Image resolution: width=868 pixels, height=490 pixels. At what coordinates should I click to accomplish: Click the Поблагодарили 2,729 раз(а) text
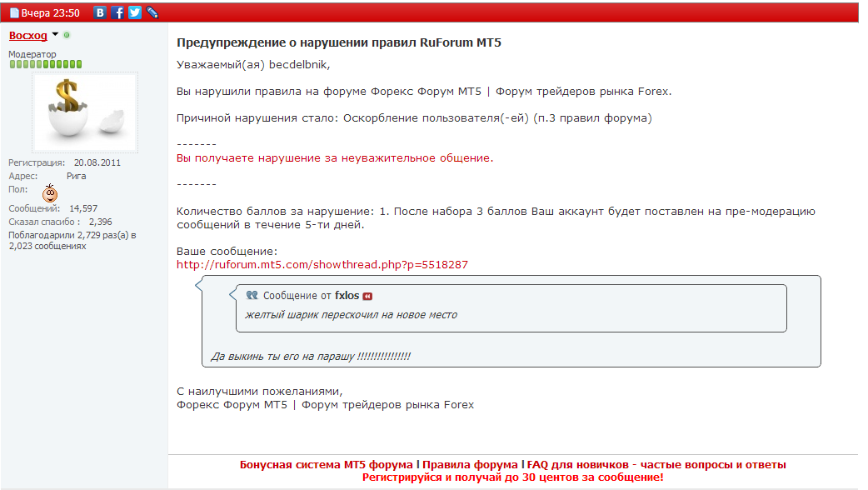coord(72,240)
